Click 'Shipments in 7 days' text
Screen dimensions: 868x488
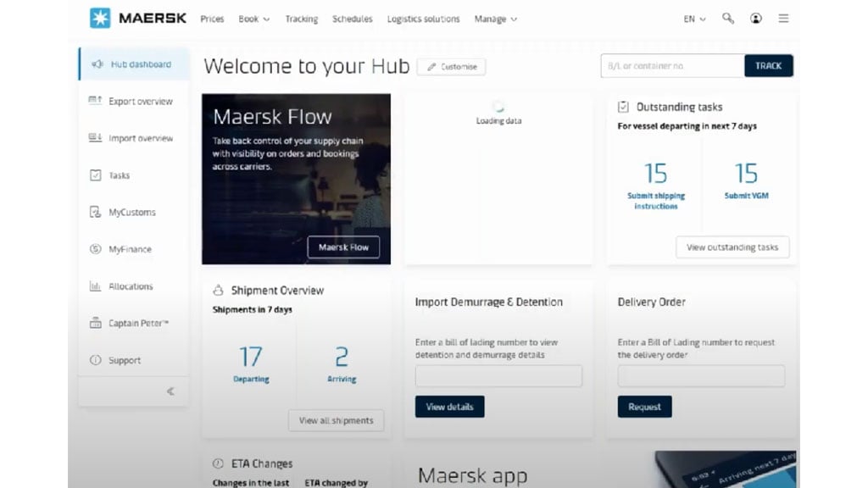(x=253, y=309)
